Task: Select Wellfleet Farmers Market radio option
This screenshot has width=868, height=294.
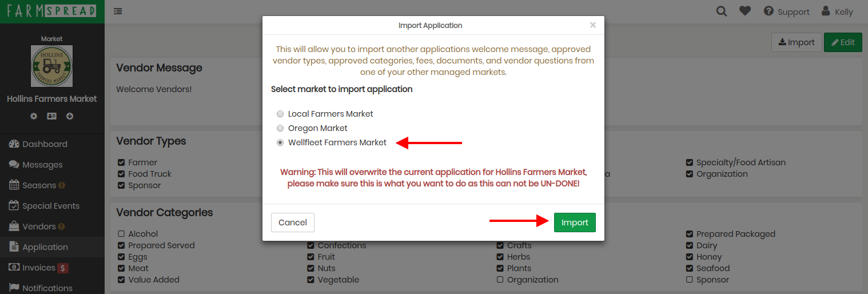Action: (x=280, y=142)
